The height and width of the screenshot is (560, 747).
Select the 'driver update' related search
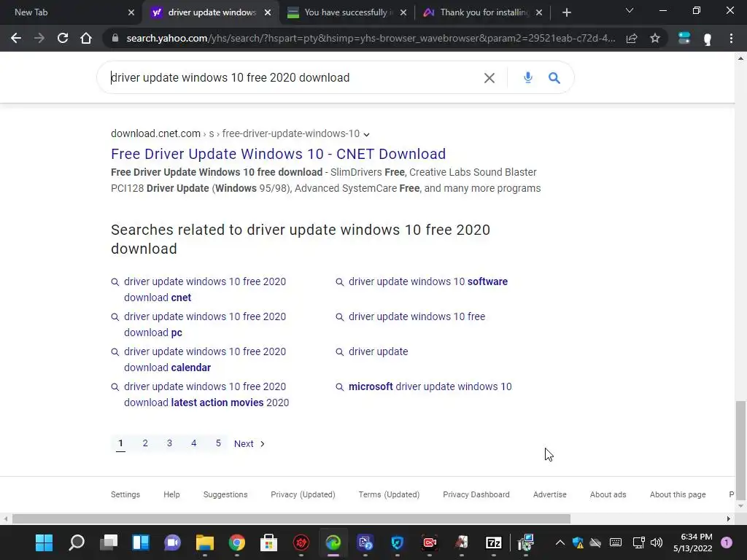(379, 351)
